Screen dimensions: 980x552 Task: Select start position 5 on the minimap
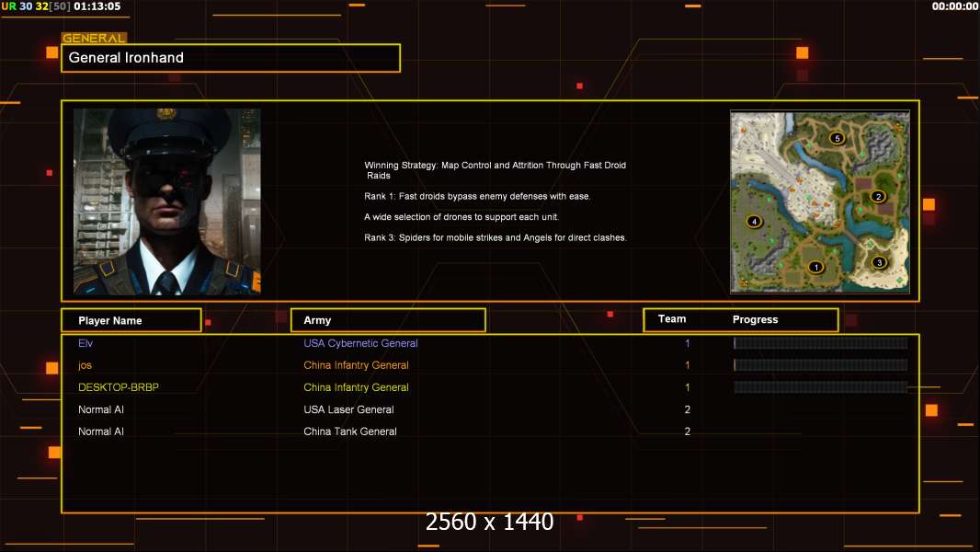pyautogui.click(x=837, y=138)
